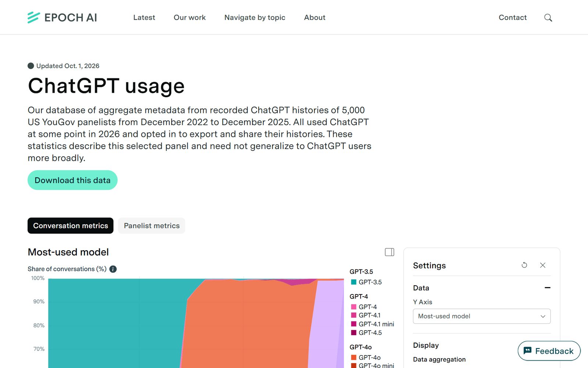The height and width of the screenshot is (368, 588).
Task: Click the ChatGPT usage page title
Action: (x=106, y=86)
